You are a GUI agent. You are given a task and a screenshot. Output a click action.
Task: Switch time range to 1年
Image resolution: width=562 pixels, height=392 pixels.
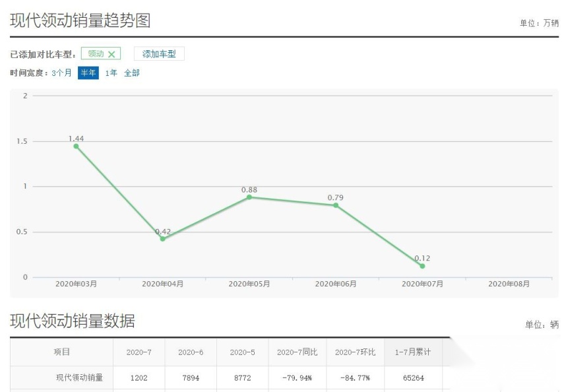click(x=111, y=73)
